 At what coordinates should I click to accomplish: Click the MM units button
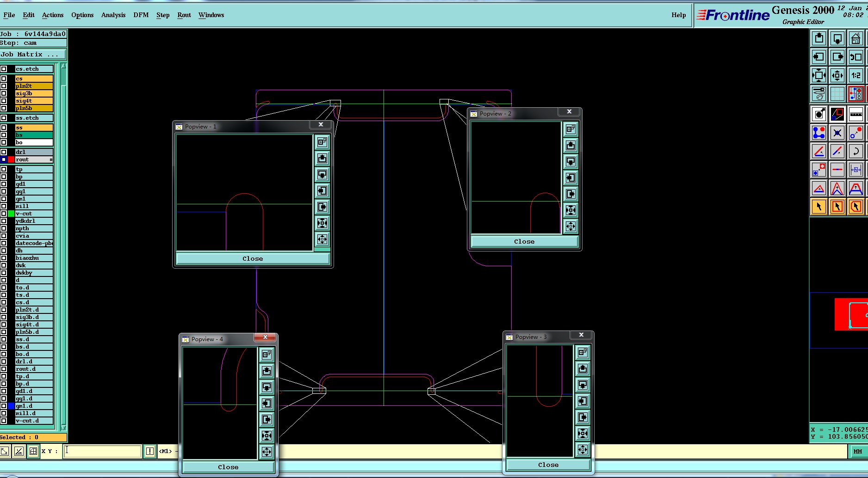858,452
